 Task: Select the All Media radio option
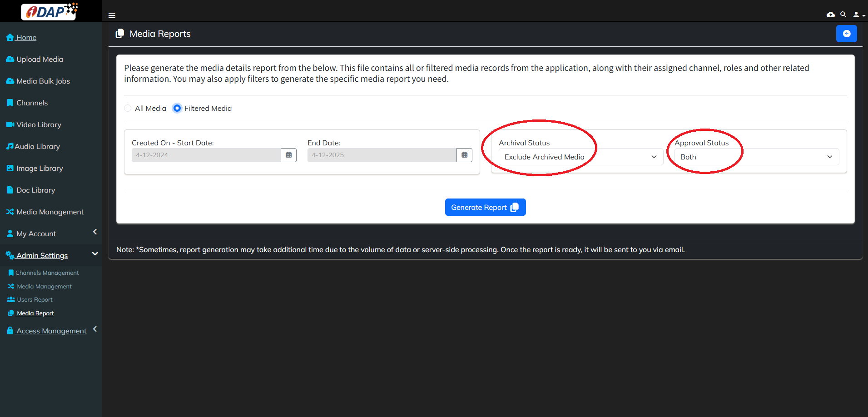128,108
